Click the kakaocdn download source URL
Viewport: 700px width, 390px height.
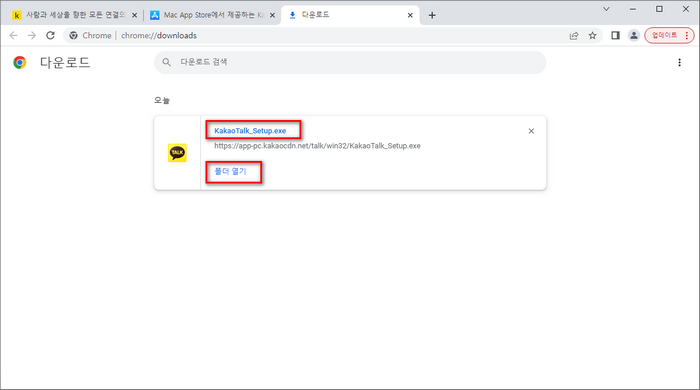coord(317,146)
